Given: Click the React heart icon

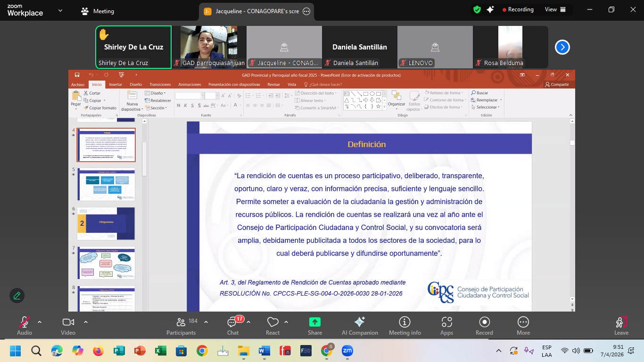Looking at the screenshot, I should pos(272,325).
